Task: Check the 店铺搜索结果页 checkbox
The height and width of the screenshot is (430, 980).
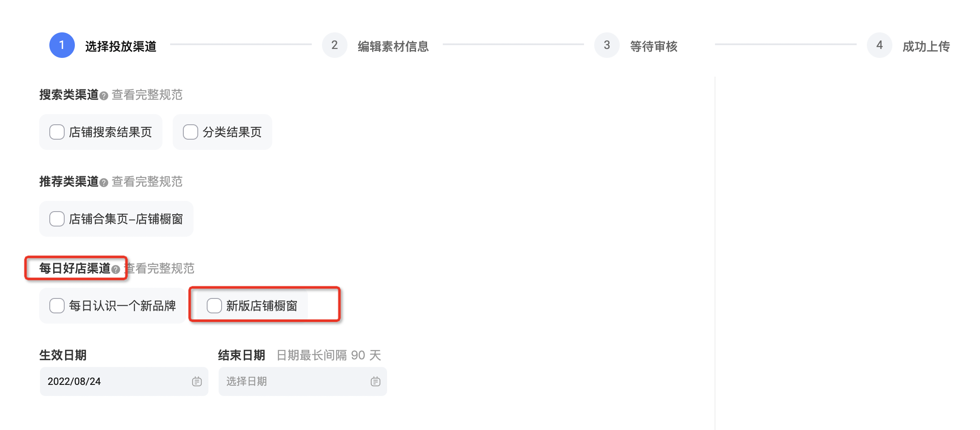Action: pos(57,132)
